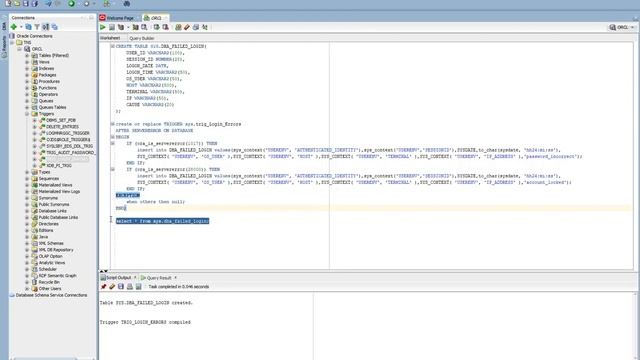Close the Query Result tab
Screen dimensions: 640x360
(x=176, y=278)
